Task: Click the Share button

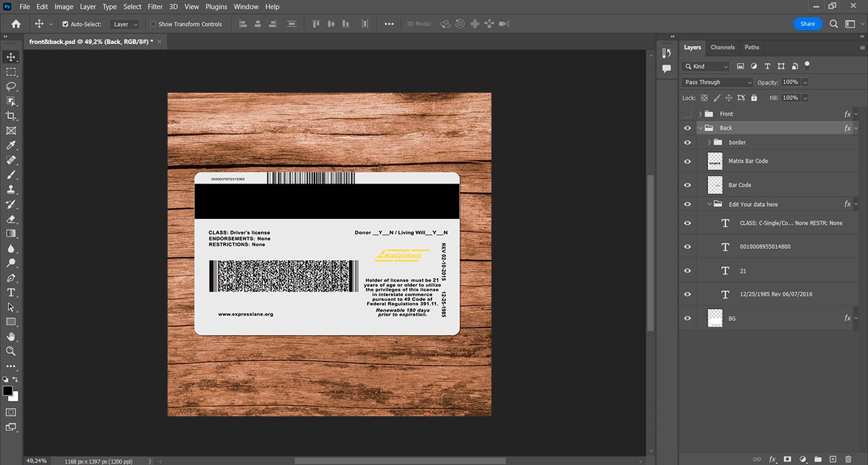Action: point(808,23)
